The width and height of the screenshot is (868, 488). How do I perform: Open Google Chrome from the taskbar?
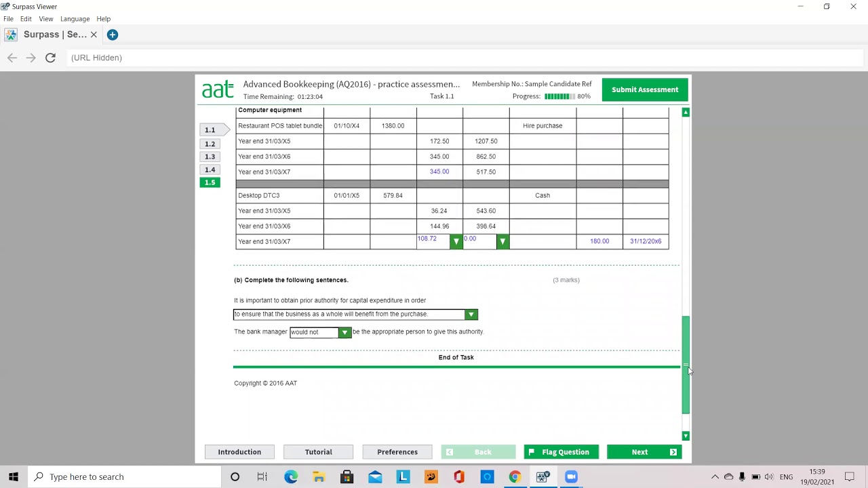click(x=515, y=476)
